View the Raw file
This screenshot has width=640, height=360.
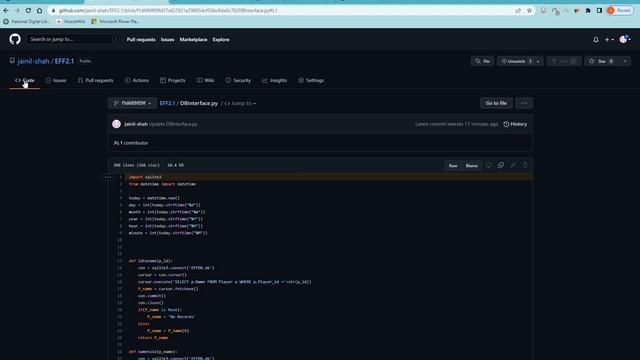click(x=453, y=165)
